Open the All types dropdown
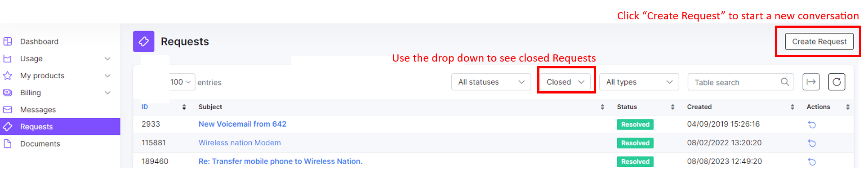This screenshot has height=187, width=868. (x=639, y=82)
